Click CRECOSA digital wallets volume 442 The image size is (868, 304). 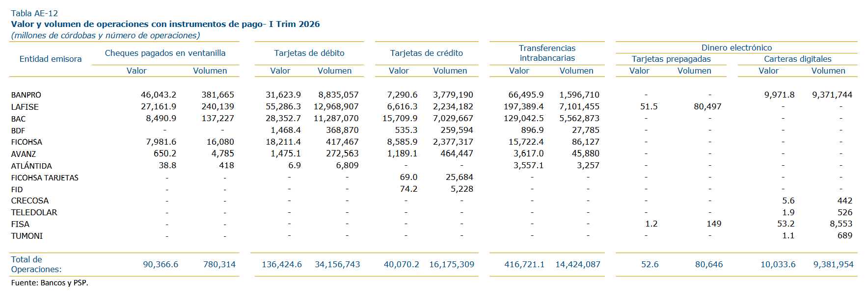pos(844,201)
